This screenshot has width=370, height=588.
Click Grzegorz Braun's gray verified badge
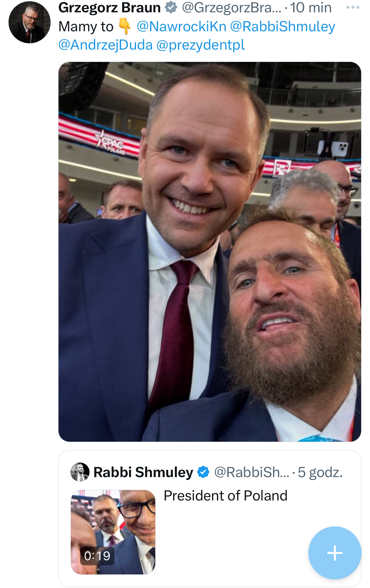pos(171,8)
